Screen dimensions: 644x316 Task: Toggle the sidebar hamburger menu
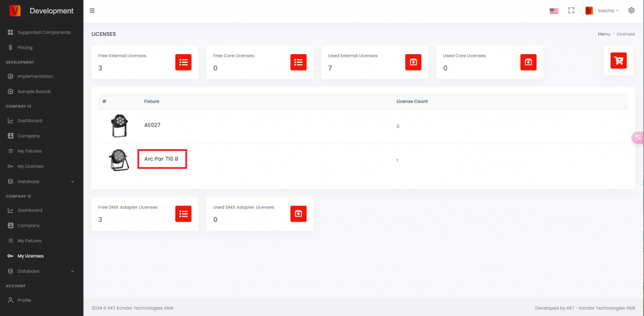[92, 11]
